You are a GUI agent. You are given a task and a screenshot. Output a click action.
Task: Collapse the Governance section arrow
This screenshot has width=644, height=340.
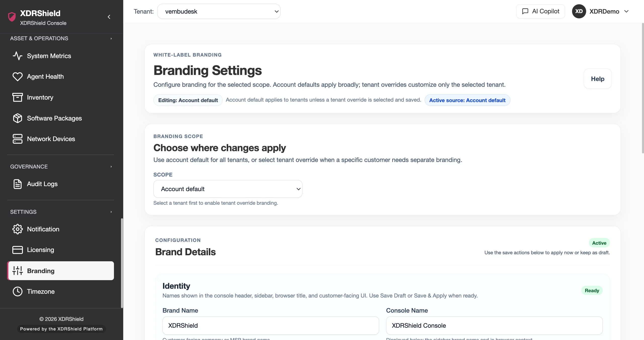111,167
